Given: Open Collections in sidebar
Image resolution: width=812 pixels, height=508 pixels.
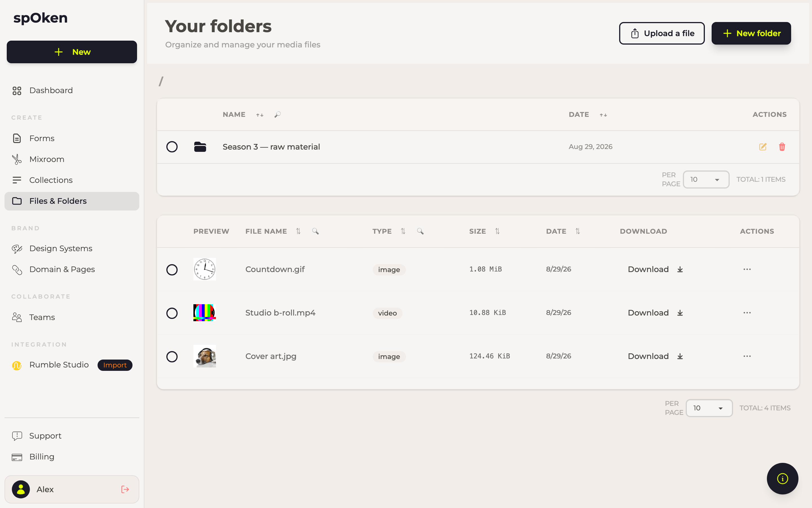Looking at the screenshot, I should pos(72,180).
